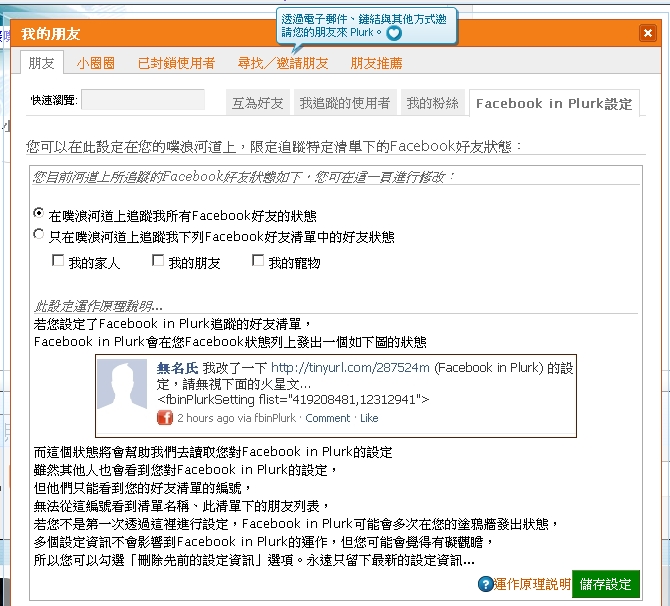Check the 我的朋友 list checkbox
670x606 pixels.
coord(158,260)
